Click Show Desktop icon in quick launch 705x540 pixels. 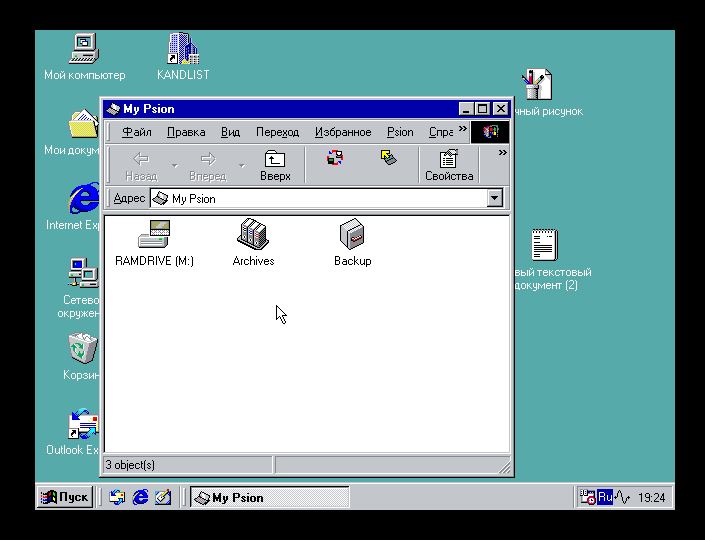[163, 497]
